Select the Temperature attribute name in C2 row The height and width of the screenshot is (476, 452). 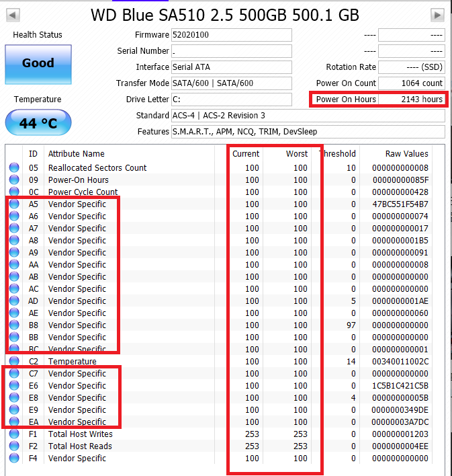click(72, 361)
